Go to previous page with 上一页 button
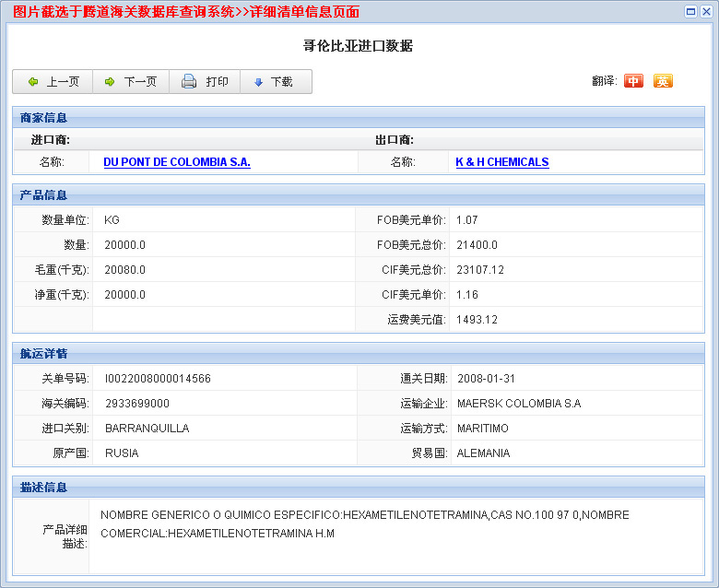The width and height of the screenshot is (719, 588). (x=53, y=82)
